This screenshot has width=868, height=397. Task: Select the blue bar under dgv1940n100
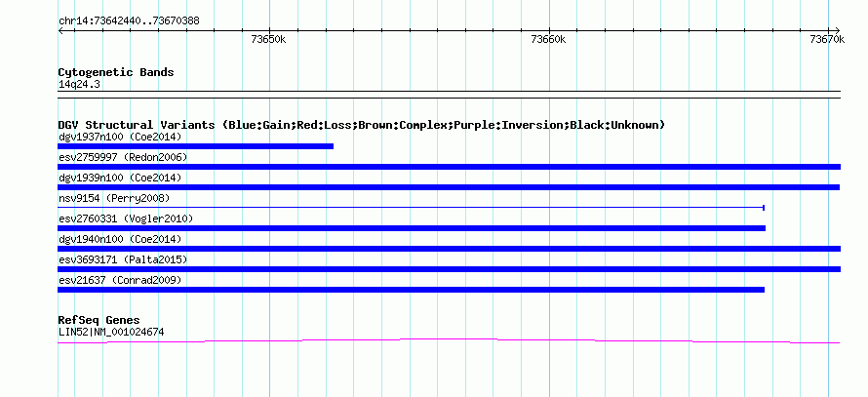[x=449, y=249]
